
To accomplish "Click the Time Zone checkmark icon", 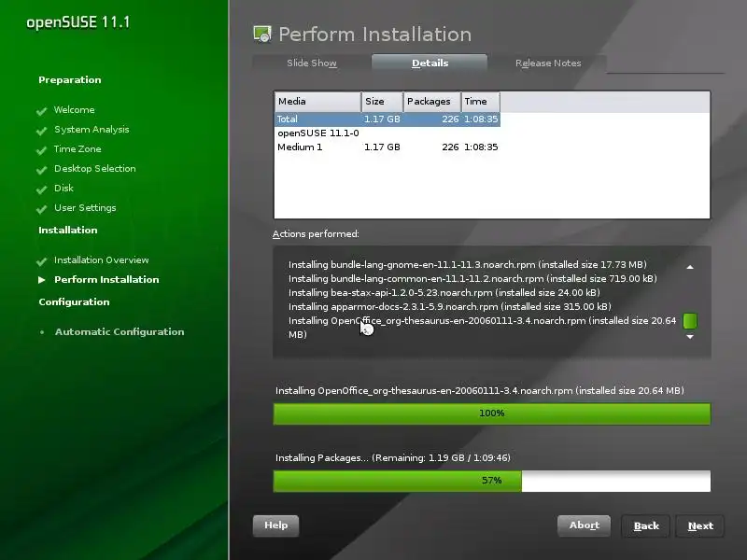I will [x=41, y=150].
